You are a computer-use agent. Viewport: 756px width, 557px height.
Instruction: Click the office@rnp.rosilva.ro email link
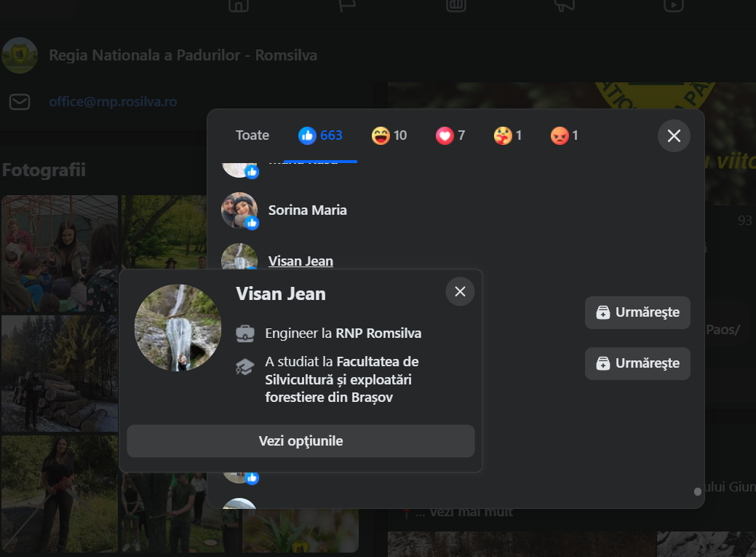[113, 102]
